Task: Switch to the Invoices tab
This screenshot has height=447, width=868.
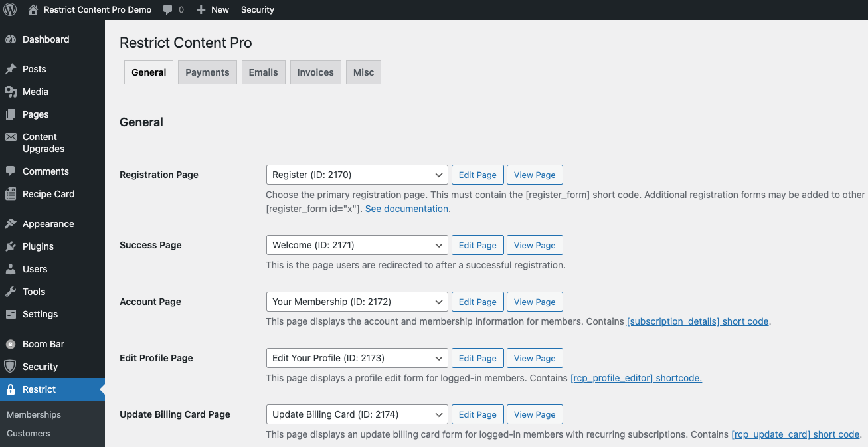Action: coord(315,72)
